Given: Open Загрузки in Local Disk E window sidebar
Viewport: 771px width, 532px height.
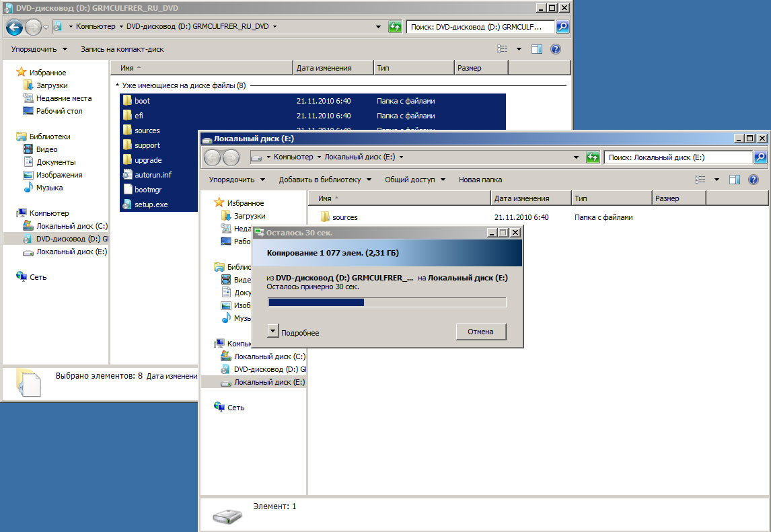Looking at the screenshot, I should 244,216.
